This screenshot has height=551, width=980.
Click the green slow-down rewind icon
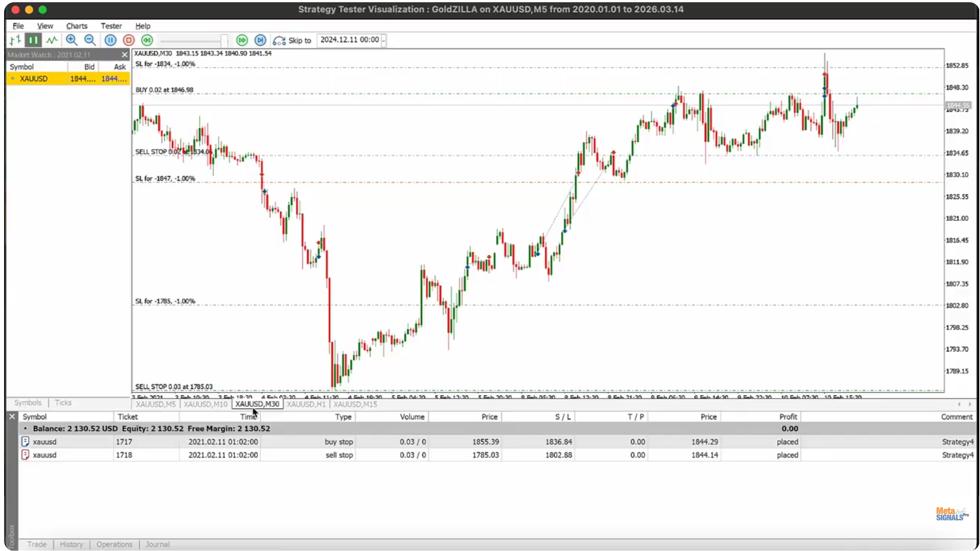coord(147,40)
